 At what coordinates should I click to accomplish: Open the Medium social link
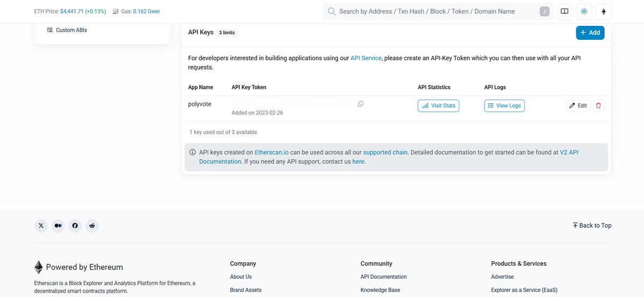click(x=58, y=226)
